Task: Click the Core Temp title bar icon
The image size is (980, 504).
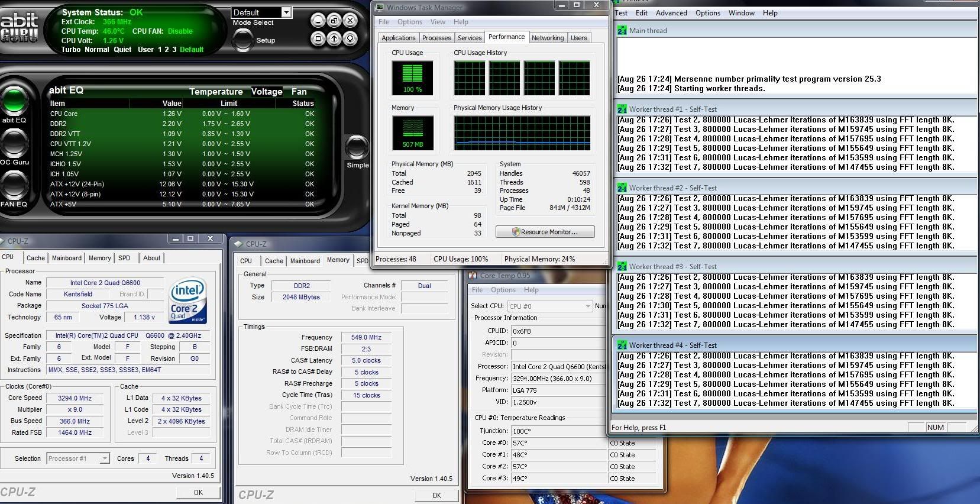Action: coord(473,275)
